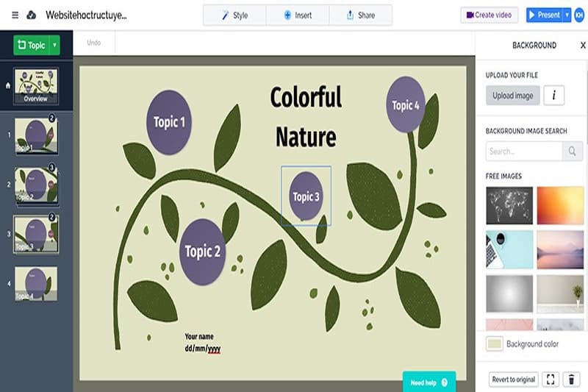Open the Share menu
The width and height of the screenshot is (588, 392).
pos(360,15)
